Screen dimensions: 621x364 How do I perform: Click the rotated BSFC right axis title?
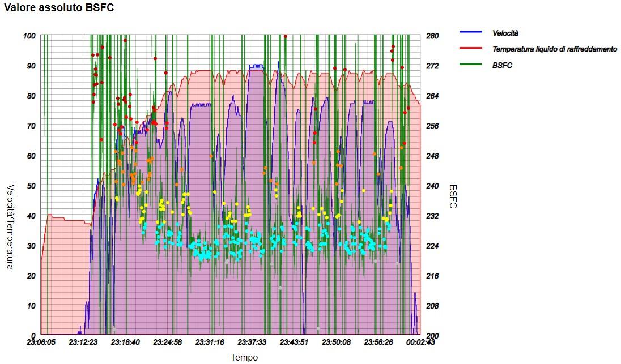(x=453, y=196)
